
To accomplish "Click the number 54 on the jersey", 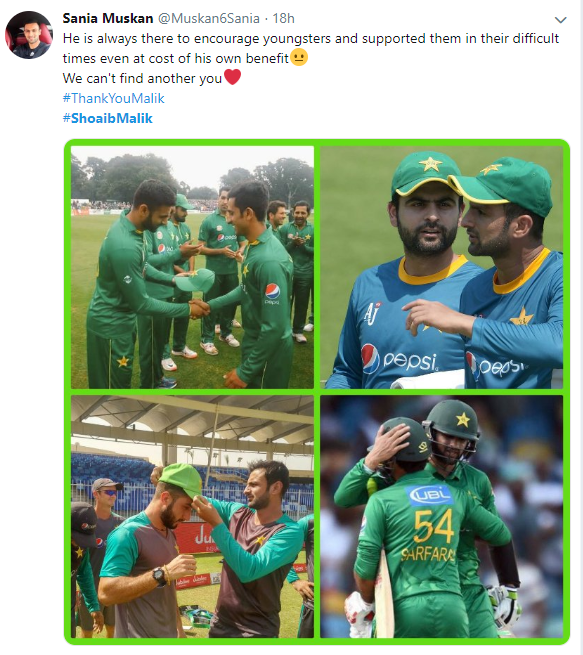I will pyautogui.click(x=433, y=526).
